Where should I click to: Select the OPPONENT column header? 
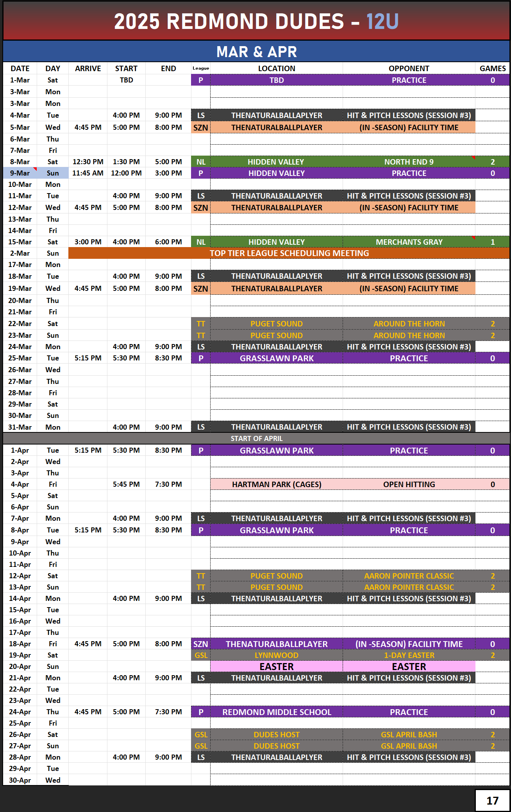point(409,68)
